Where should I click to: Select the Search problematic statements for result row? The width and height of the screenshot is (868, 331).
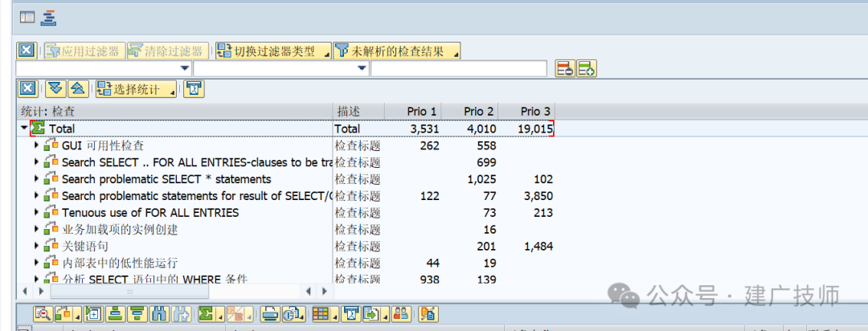pyautogui.click(x=197, y=196)
